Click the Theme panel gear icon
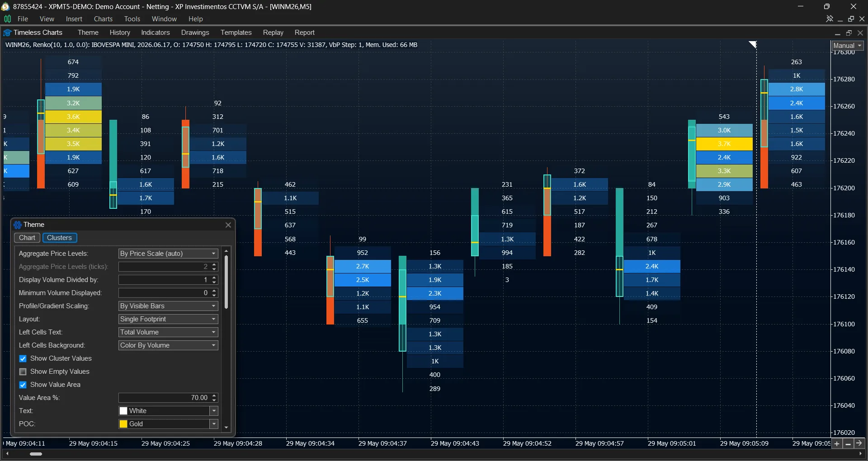The width and height of the screenshot is (868, 461). [x=18, y=225]
